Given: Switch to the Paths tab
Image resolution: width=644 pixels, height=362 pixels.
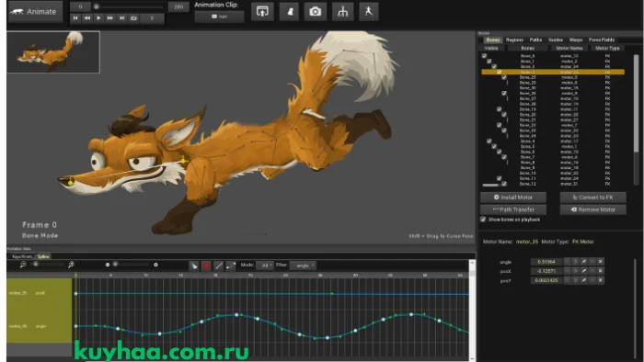Looking at the screenshot, I should tap(535, 40).
